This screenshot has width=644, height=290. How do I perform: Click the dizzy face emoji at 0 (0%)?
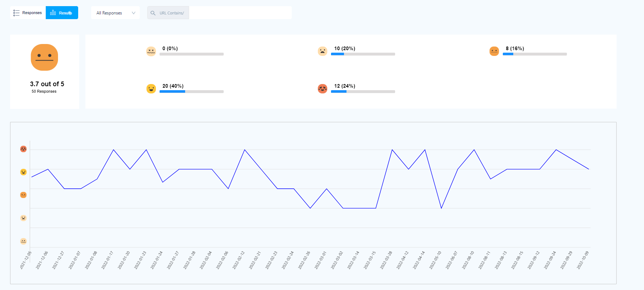coord(151,51)
